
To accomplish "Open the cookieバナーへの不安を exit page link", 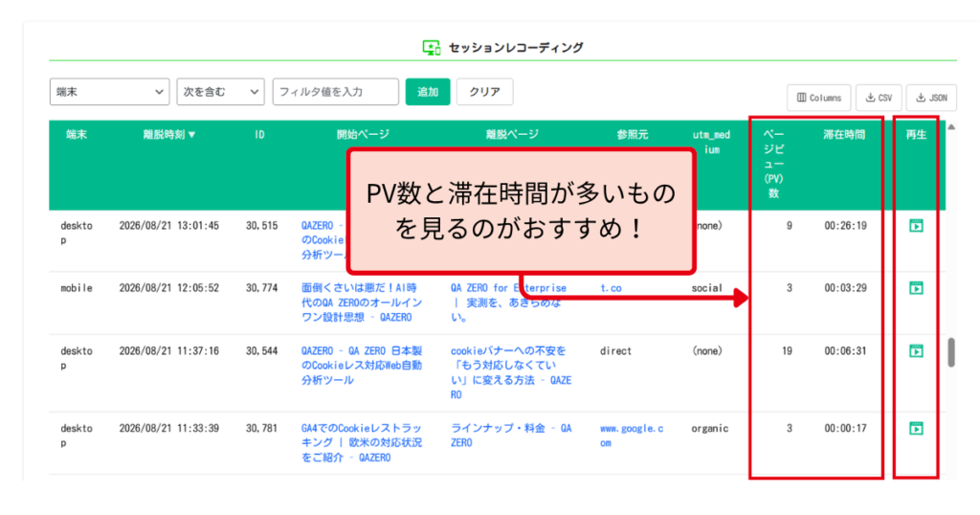I will pos(511,373).
